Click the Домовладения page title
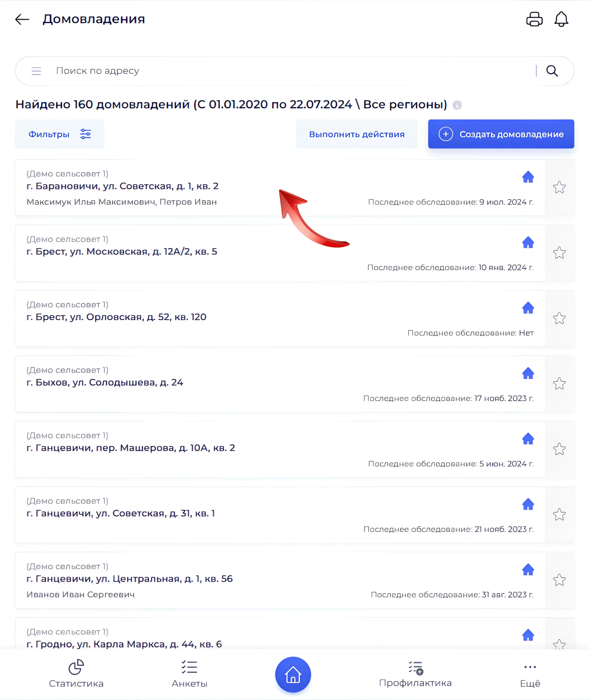The height and width of the screenshot is (700, 590). 94,19
